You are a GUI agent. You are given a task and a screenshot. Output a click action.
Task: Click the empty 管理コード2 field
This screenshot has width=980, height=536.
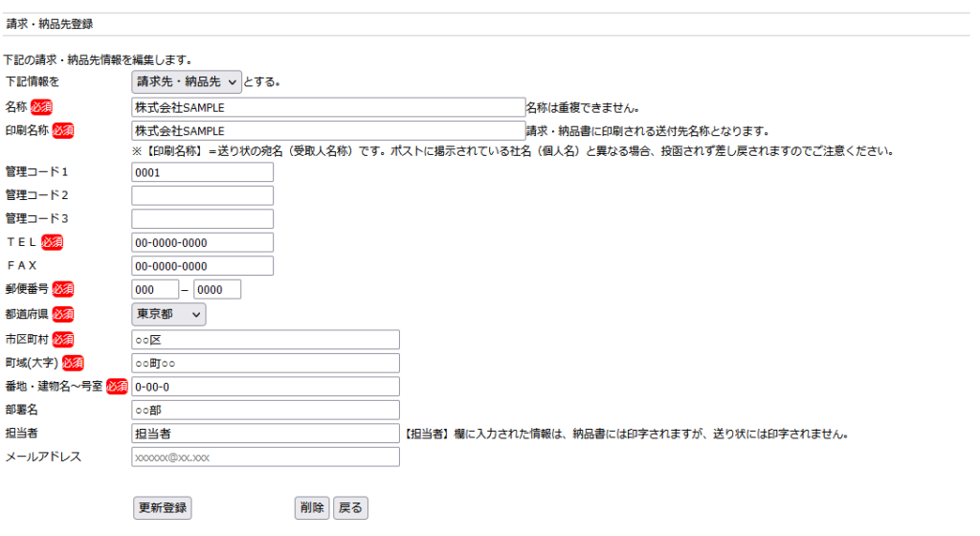[x=203, y=195]
